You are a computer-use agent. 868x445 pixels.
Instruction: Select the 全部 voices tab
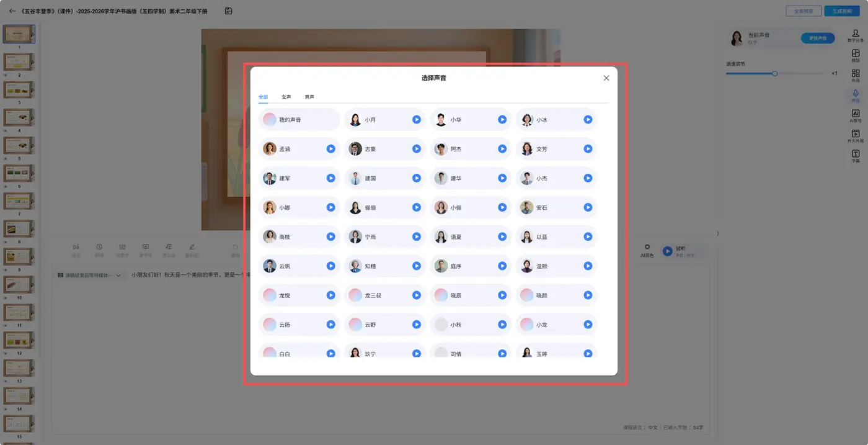(263, 97)
